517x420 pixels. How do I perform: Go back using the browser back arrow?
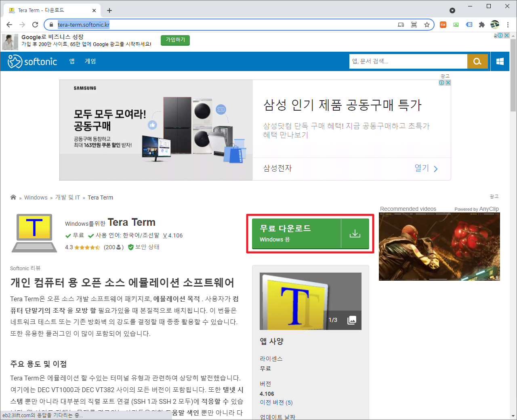(x=9, y=25)
